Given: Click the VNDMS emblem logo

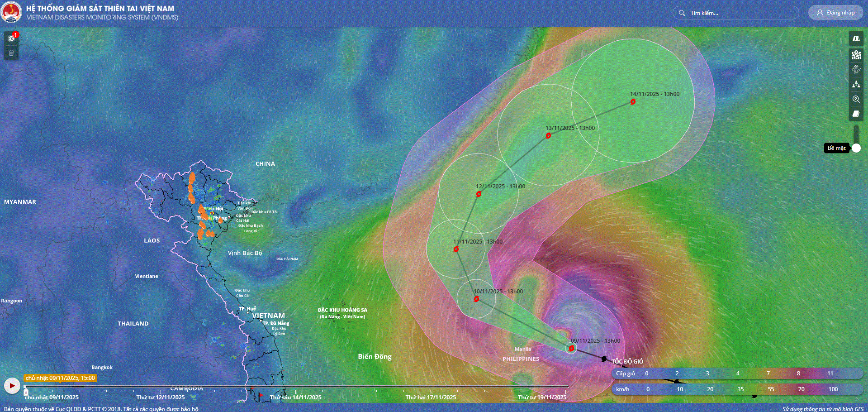Looking at the screenshot, I should pos(11,13).
